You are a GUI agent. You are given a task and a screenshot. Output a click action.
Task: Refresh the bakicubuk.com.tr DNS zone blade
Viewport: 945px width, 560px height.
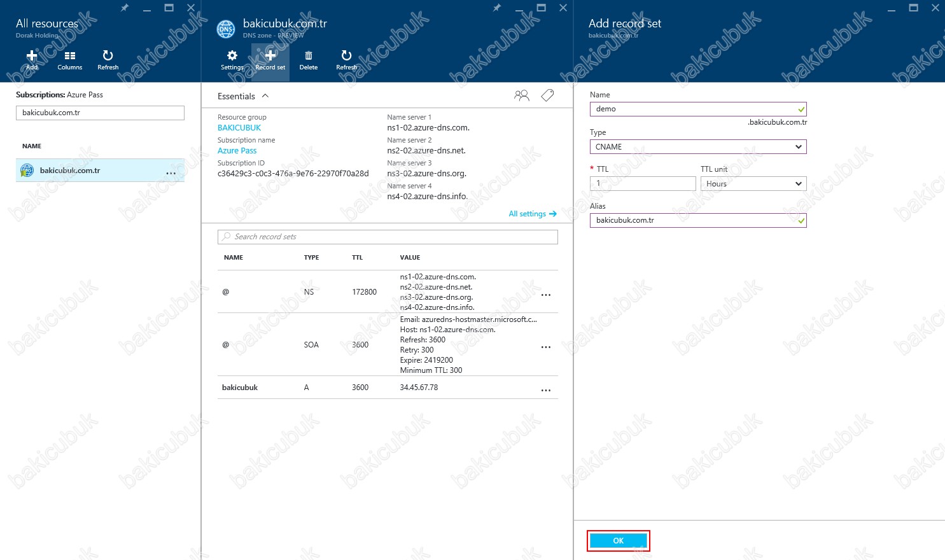pyautogui.click(x=347, y=60)
